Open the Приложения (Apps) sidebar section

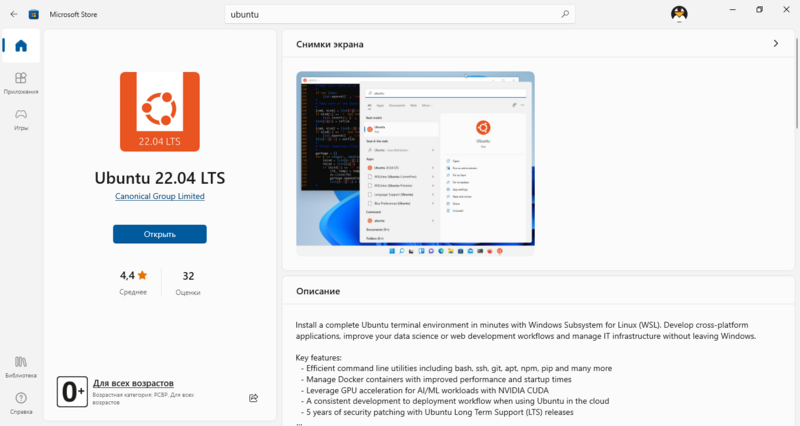tap(21, 83)
